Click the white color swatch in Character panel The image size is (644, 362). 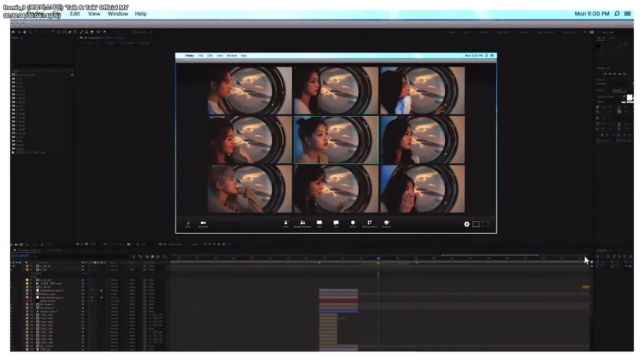629,98
